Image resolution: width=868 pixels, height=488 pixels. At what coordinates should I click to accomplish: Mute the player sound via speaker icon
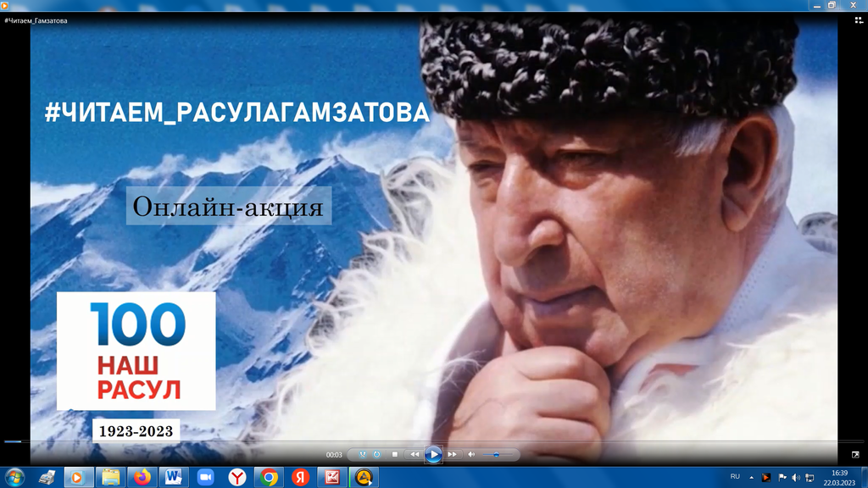pos(471,454)
